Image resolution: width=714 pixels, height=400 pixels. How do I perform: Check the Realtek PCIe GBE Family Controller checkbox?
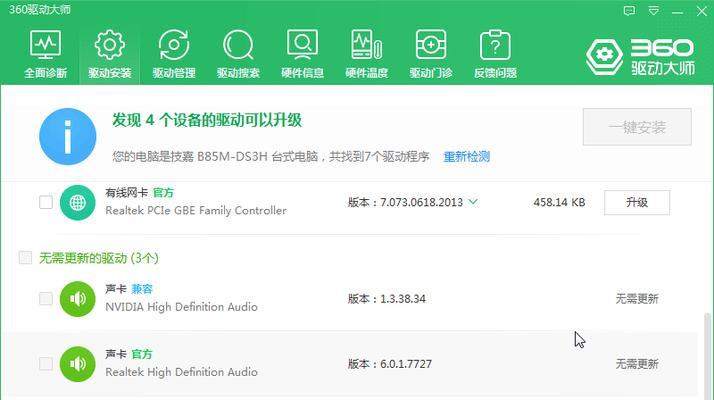coord(46,202)
